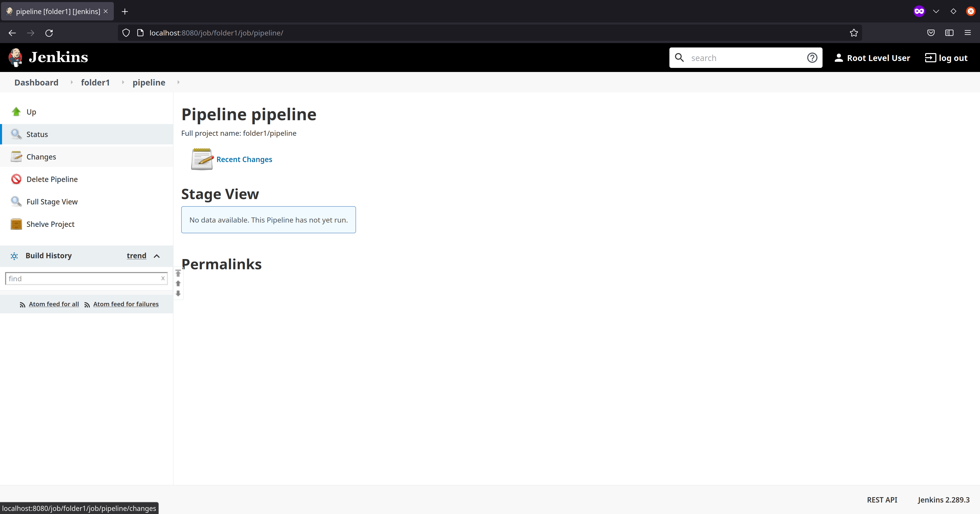Click the Shelve Project box icon
This screenshot has height=514, width=980.
[x=16, y=224]
